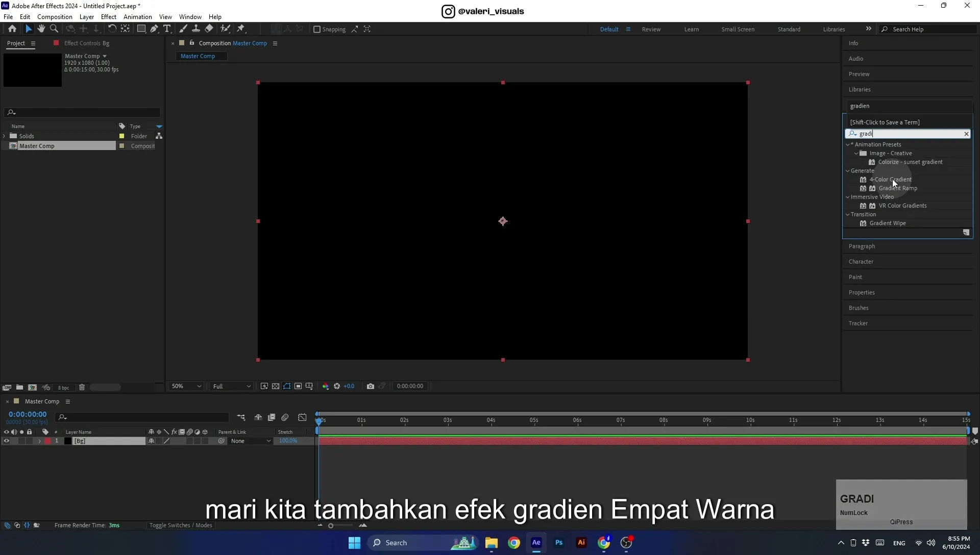
Task: Open Photoshop from the Windows taskbar
Action: click(559, 542)
